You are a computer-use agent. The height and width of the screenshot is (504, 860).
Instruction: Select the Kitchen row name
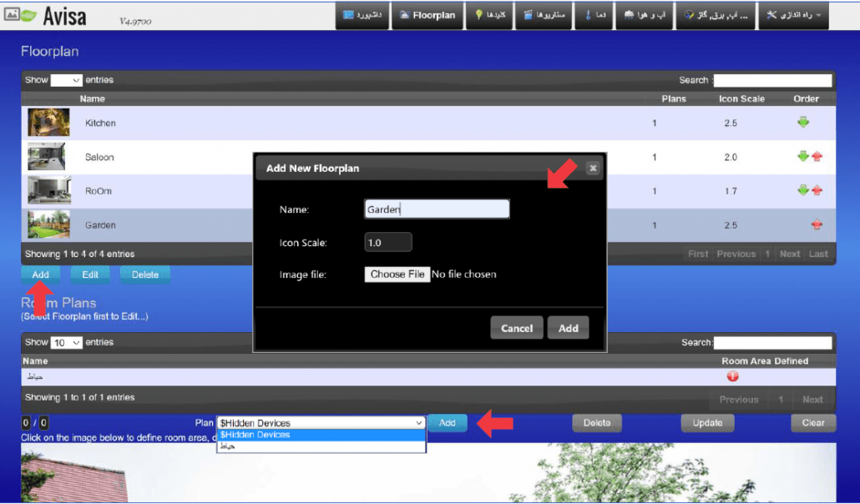tap(100, 123)
